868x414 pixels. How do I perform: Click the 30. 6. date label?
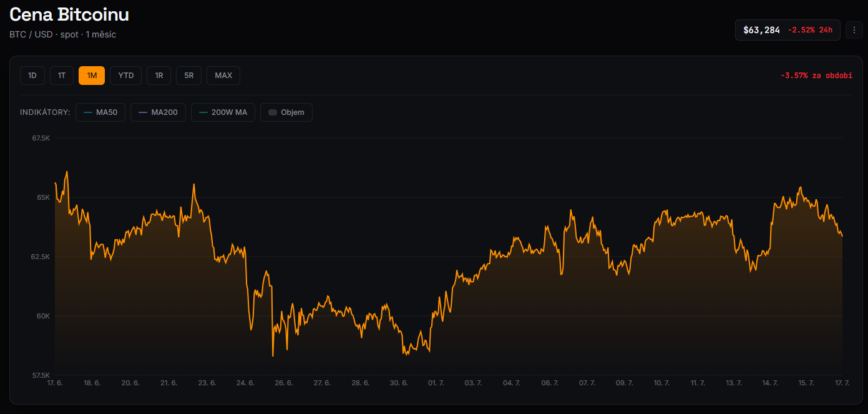(399, 383)
